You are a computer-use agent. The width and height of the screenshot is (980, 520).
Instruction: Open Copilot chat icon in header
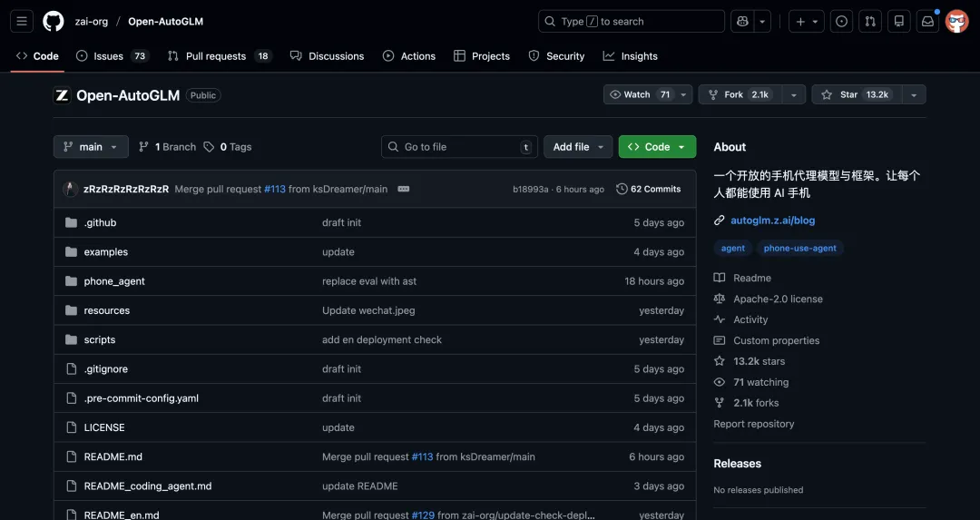(x=742, y=21)
